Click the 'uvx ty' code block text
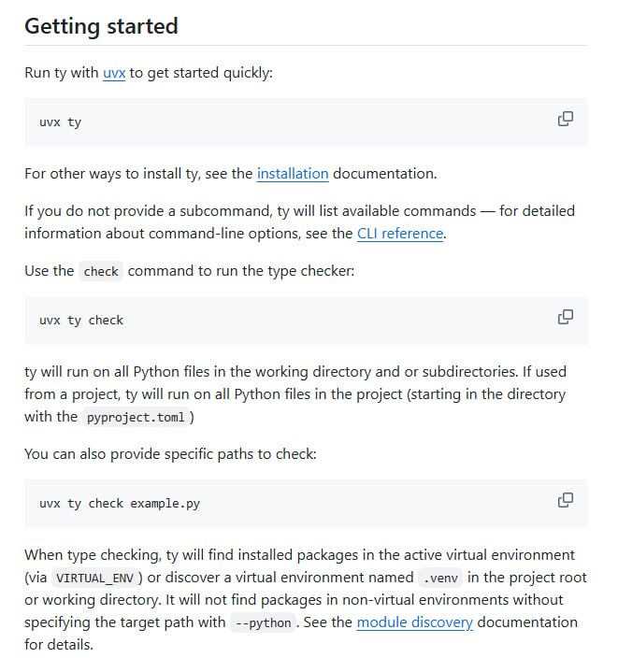This screenshot has height=672, width=618. coord(61,122)
